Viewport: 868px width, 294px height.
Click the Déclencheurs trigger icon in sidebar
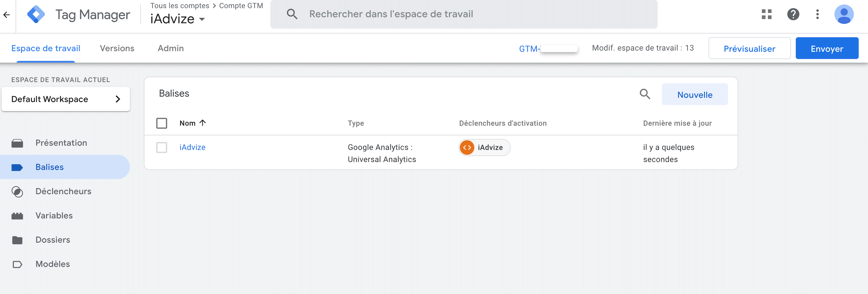(x=17, y=192)
